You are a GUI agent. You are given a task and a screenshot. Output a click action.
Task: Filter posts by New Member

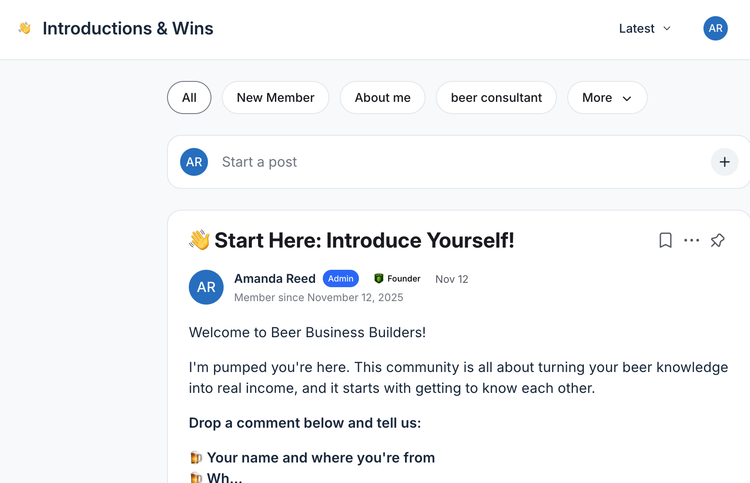pyautogui.click(x=275, y=98)
